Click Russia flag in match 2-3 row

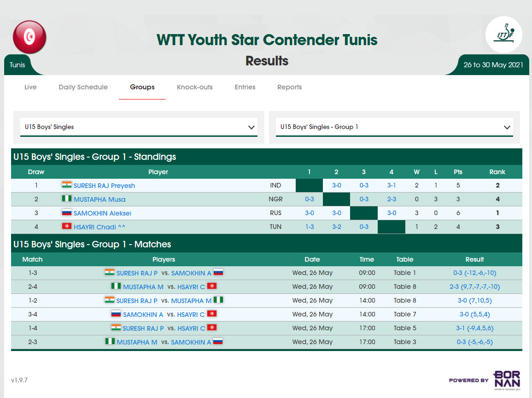[218, 341]
